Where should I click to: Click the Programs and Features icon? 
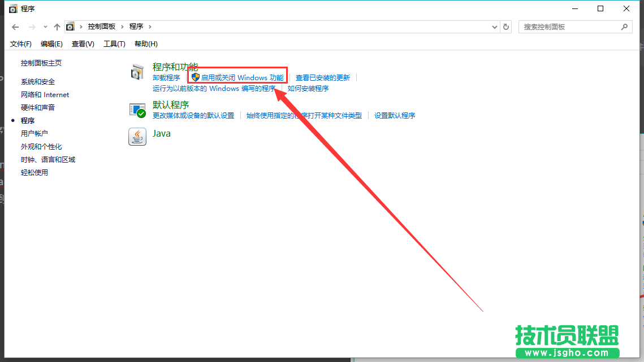[137, 72]
